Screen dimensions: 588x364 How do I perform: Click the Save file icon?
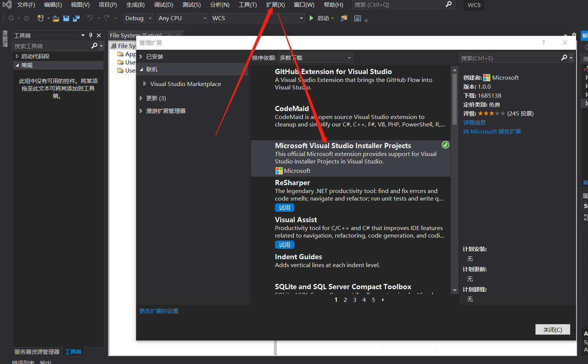coord(66,18)
